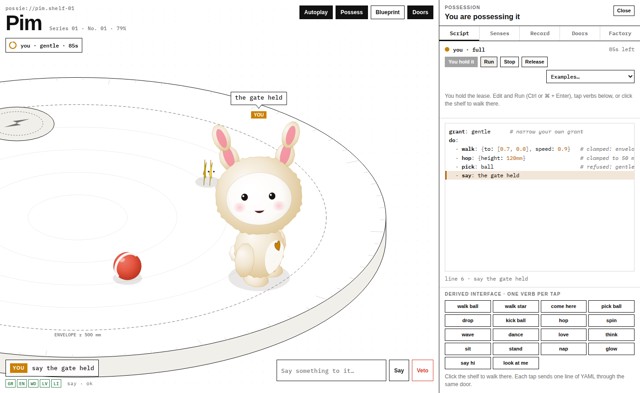640x393 pixels.
Task: Click the Veto button
Action: click(422, 370)
